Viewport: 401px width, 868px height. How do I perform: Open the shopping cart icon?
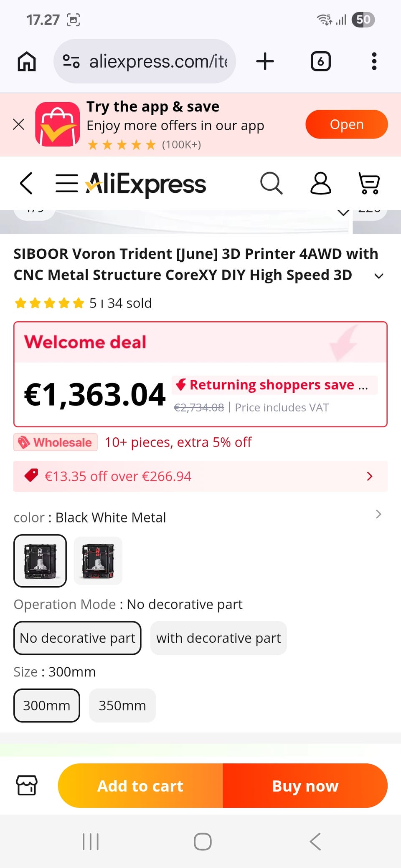369,183
